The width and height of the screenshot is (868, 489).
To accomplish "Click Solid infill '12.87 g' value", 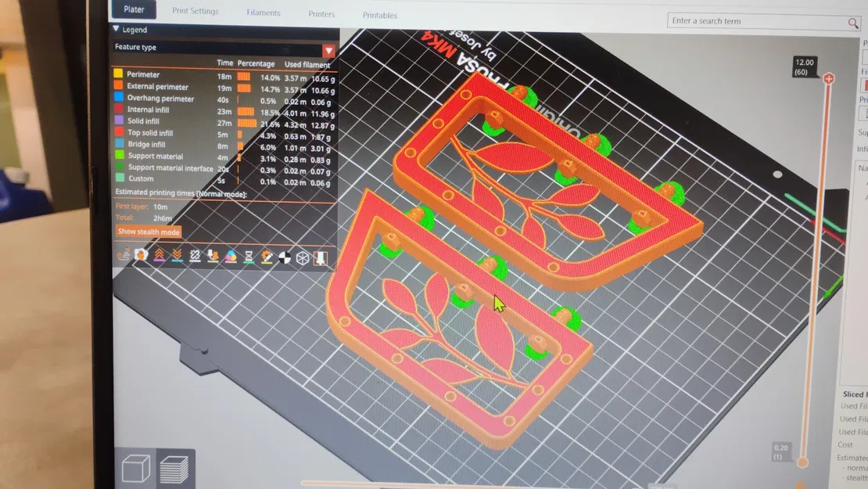I will tap(323, 126).
